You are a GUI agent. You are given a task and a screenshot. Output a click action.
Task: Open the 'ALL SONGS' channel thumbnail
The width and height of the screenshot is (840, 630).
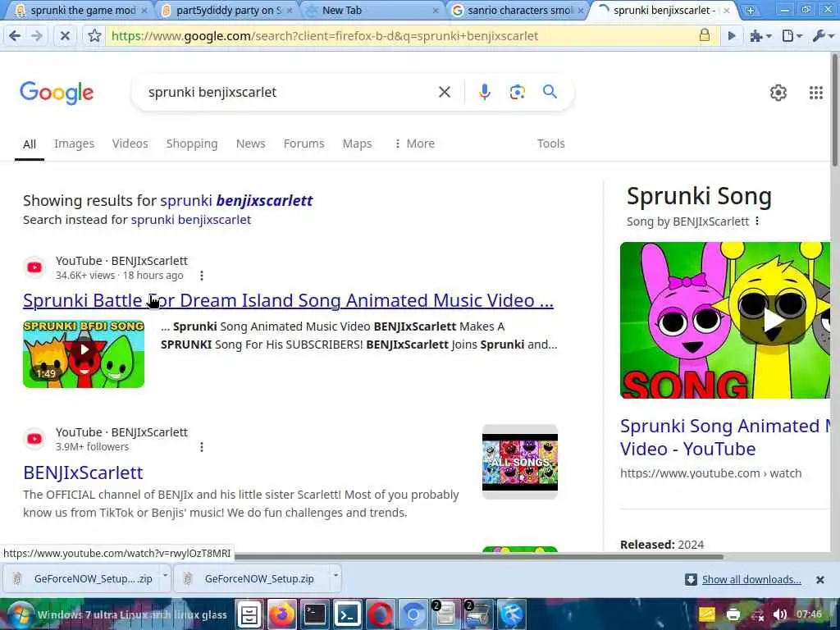(x=519, y=462)
